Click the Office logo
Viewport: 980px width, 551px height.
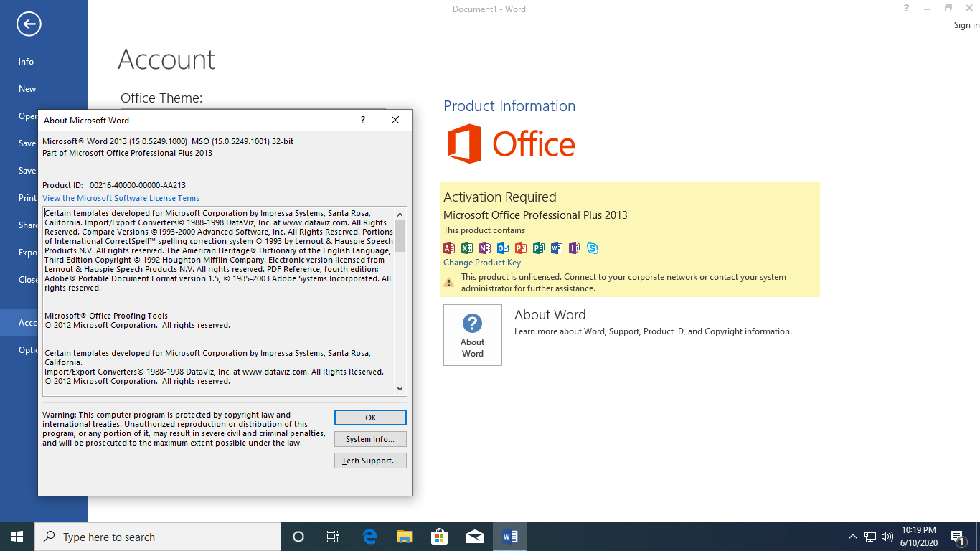click(512, 143)
